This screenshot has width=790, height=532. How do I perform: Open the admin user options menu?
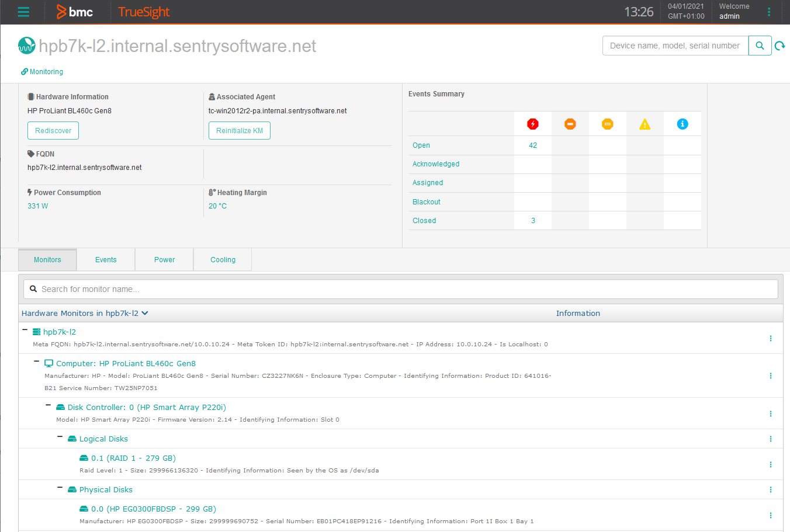[769, 11]
